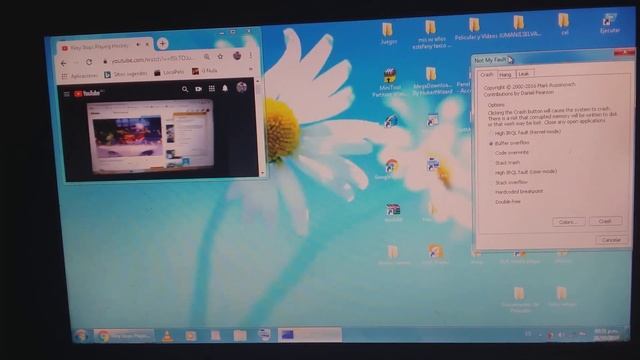
Task: Open the Juegos desktop folder
Action: point(387,33)
